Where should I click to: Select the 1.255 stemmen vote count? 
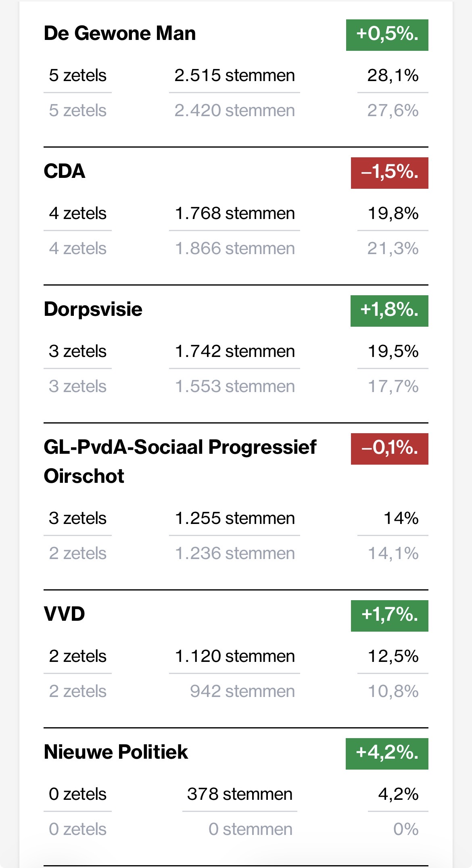point(234,518)
